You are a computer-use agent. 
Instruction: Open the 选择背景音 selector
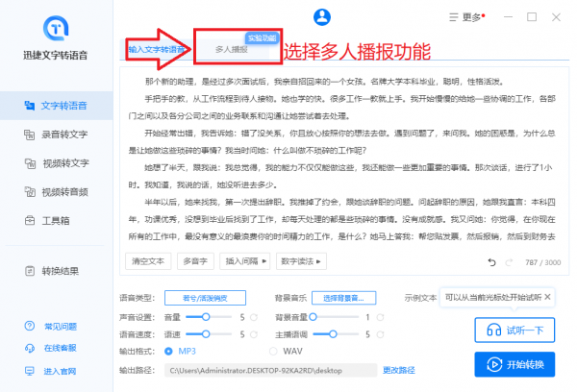pyautogui.click(x=343, y=298)
